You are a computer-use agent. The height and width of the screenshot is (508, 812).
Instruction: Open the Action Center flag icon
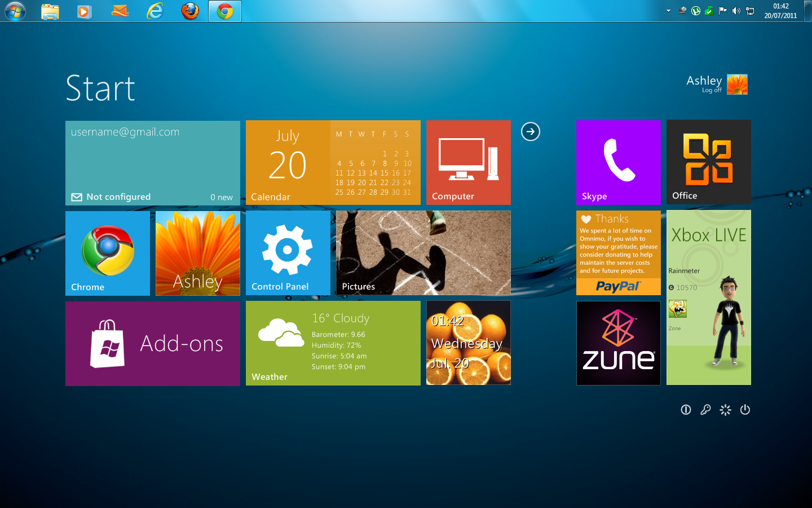click(723, 11)
